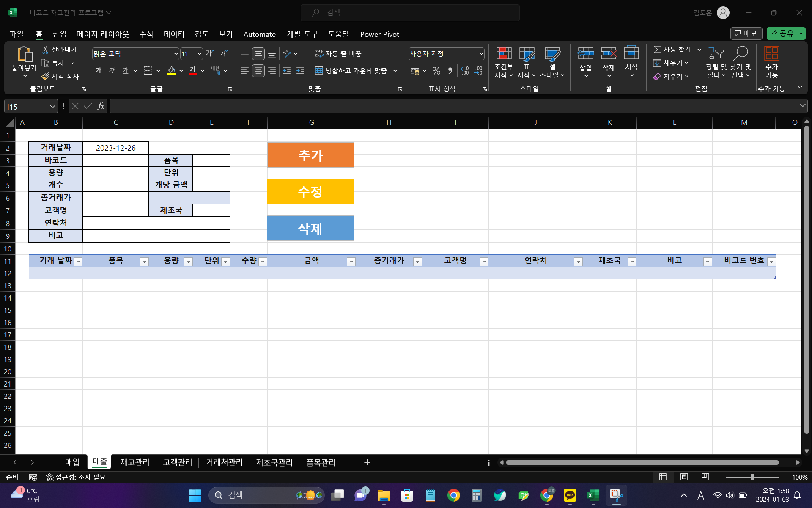Click the borders icon in the font group
This screenshot has width=812, height=508.
(148, 71)
